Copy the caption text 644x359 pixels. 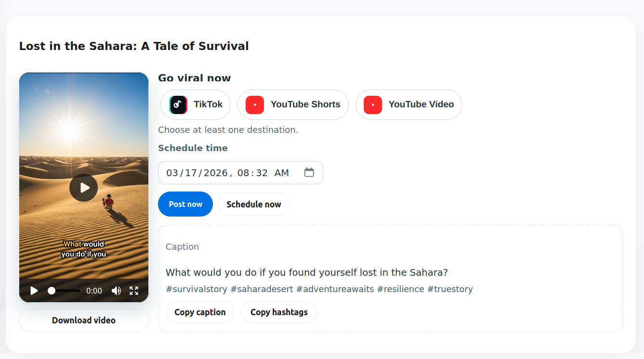pos(199,312)
